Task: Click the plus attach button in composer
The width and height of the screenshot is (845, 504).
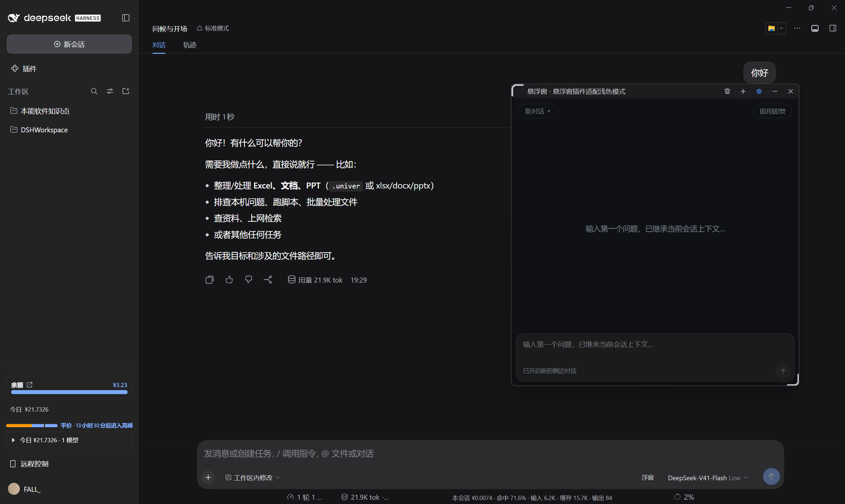Action: 208,478
